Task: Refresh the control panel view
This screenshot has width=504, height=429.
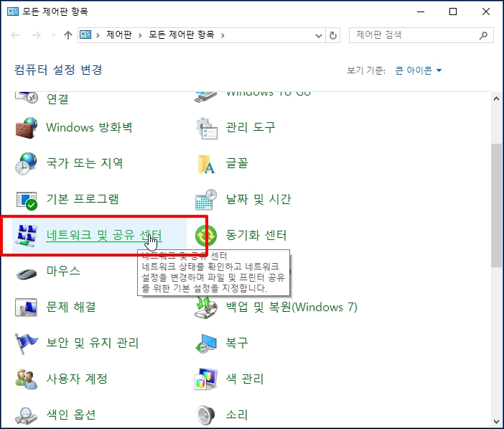Action: tap(333, 35)
